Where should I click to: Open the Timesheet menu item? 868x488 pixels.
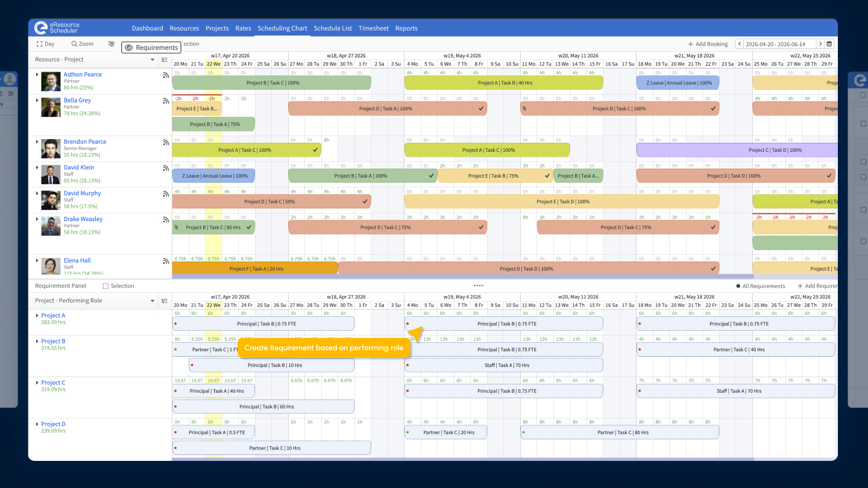click(x=374, y=28)
